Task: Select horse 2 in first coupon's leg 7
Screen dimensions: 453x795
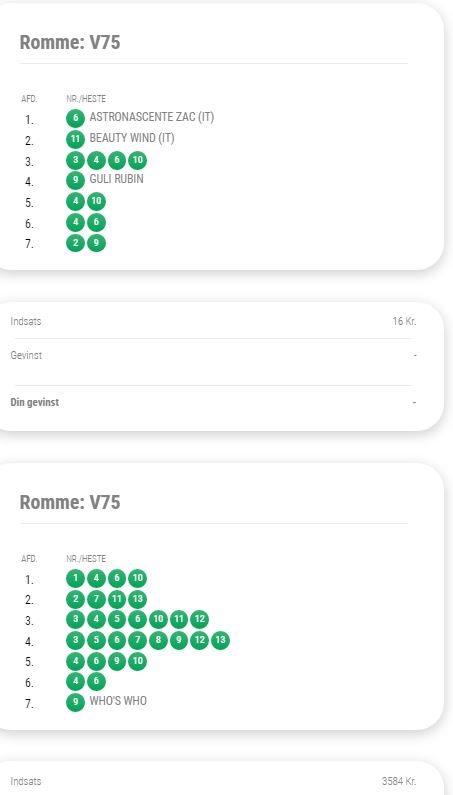Action: pyautogui.click(x=75, y=243)
